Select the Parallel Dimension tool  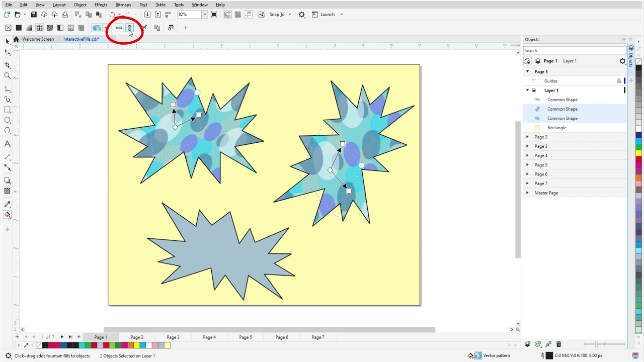coord(7,157)
